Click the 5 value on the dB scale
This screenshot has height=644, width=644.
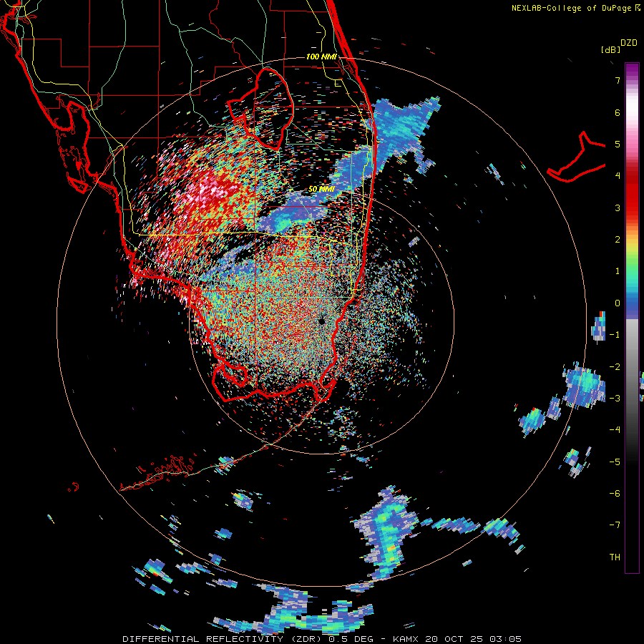pyautogui.click(x=618, y=144)
